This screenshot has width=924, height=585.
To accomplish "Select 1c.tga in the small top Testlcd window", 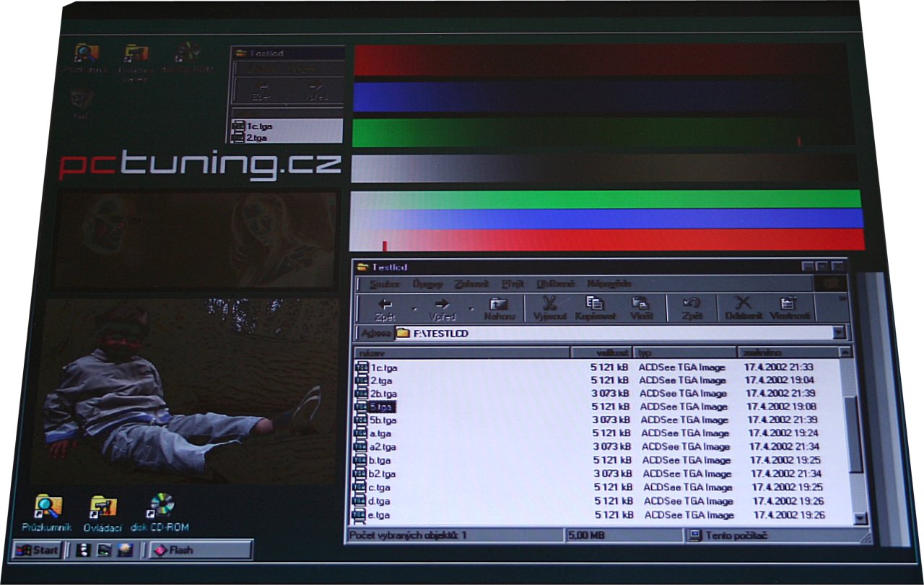I will coord(259,126).
